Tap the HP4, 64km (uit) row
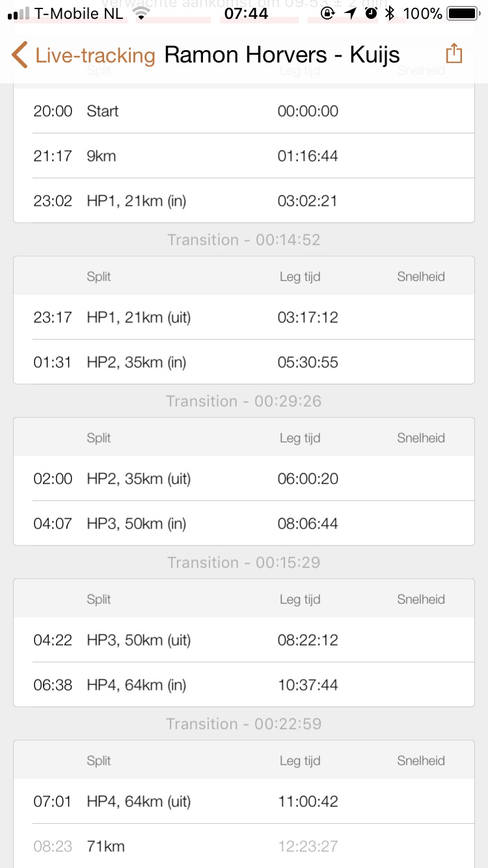The image size is (488, 868). click(x=243, y=802)
